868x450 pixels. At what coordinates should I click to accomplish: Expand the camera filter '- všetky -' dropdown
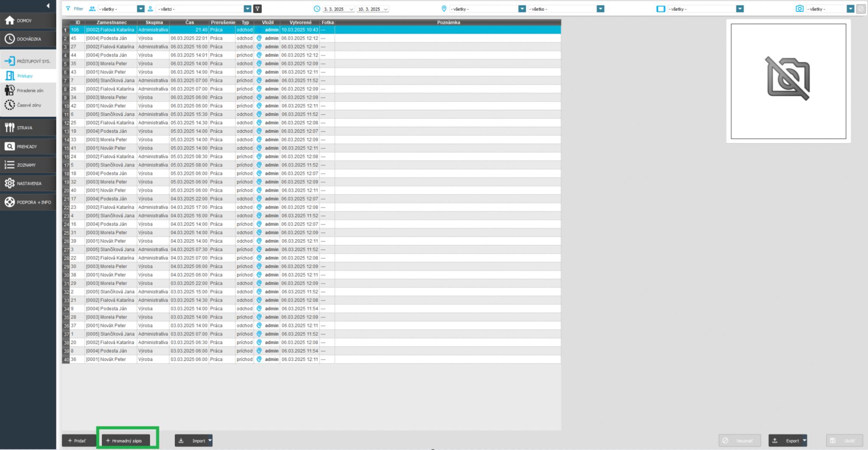click(850, 8)
